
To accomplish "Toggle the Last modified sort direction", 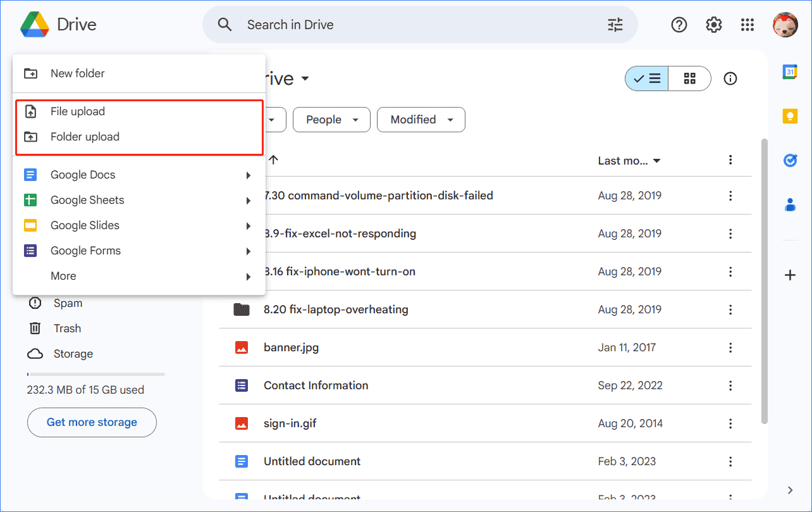I will pyautogui.click(x=630, y=160).
